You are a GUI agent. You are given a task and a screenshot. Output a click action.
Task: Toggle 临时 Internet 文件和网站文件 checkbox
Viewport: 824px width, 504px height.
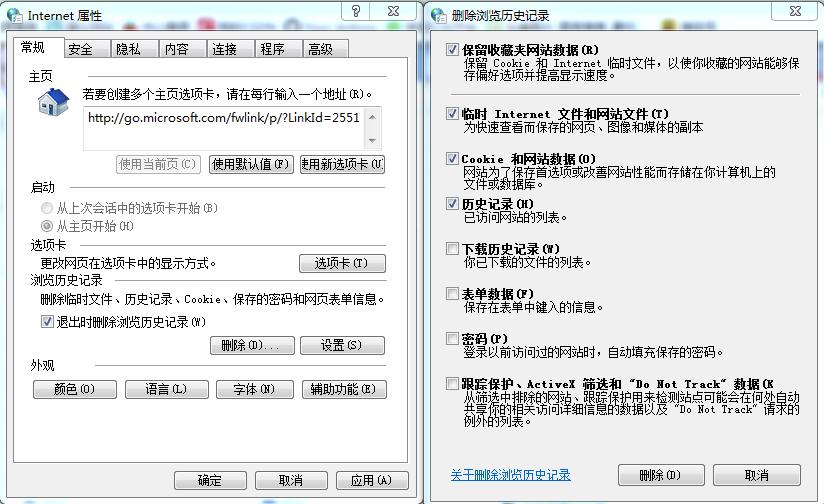(452, 114)
